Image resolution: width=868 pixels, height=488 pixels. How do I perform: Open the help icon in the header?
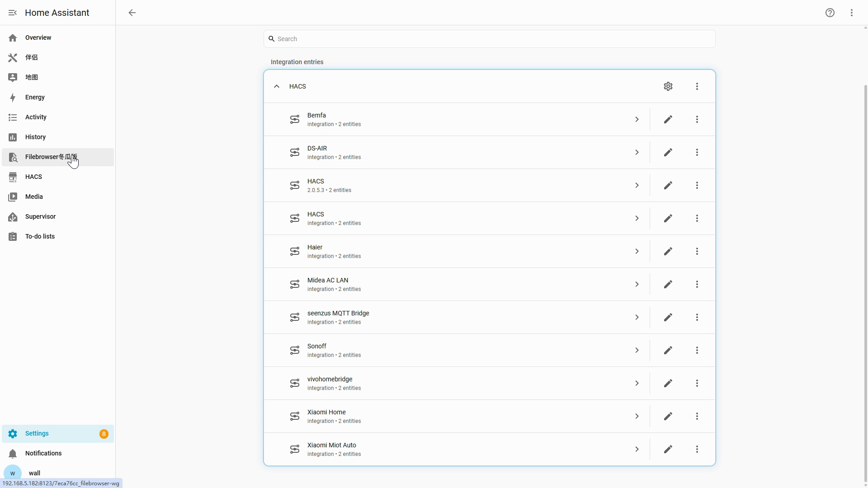[x=830, y=13]
